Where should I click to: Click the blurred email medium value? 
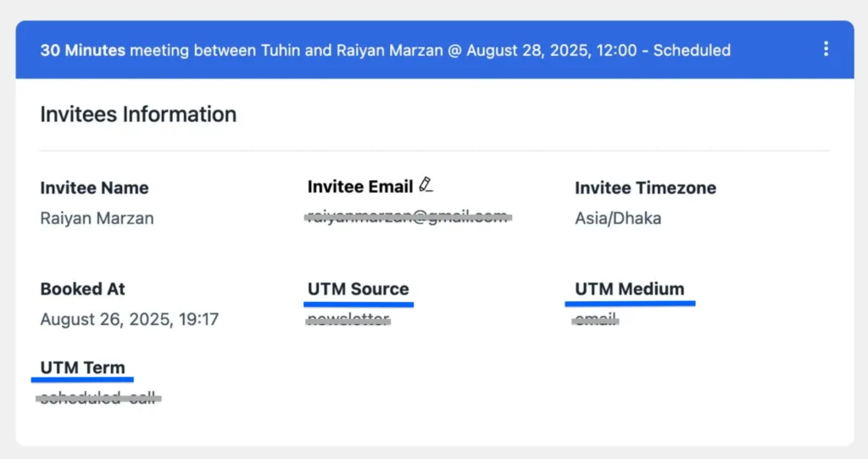[596, 319]
